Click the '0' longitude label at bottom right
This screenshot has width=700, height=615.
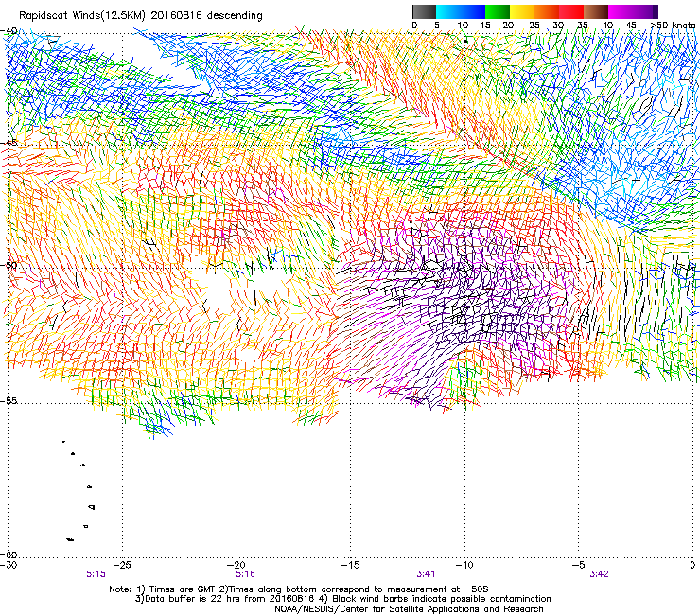tap(692, 565)
